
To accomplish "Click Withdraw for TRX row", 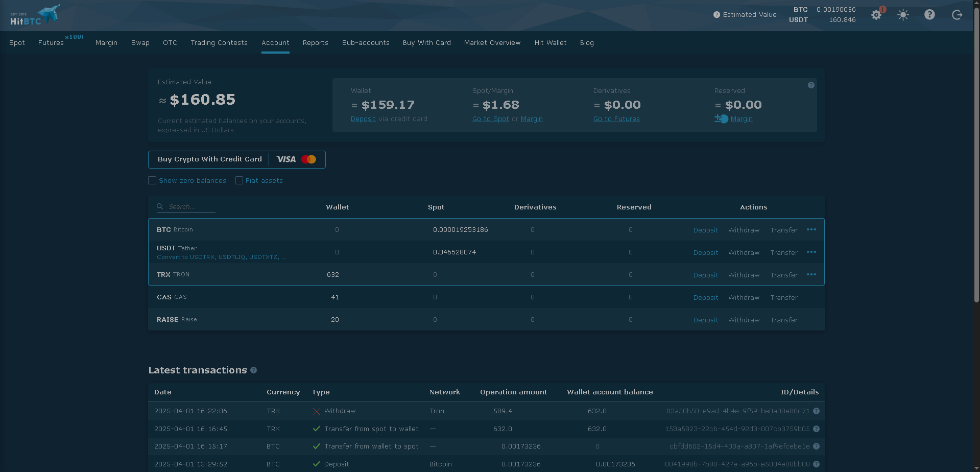I will 744,275.
